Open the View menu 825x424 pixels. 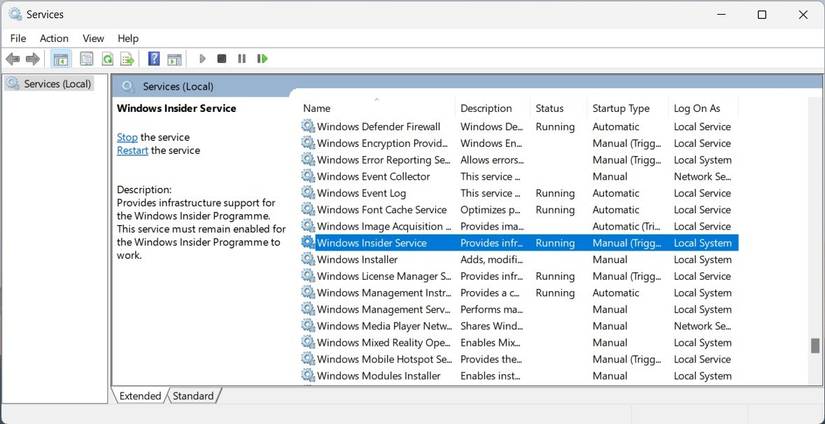point(93,38)
